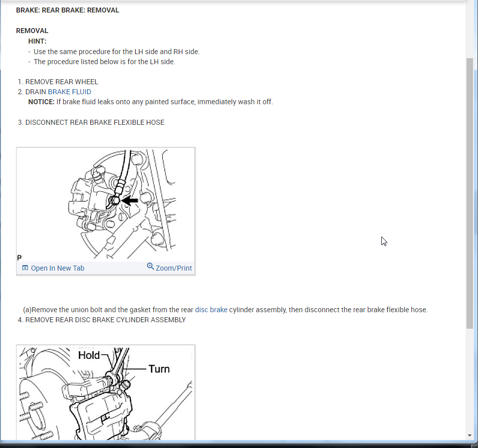Click the REMOVAL subheading
Screen dimensions: 478x448
coord(32,31)
